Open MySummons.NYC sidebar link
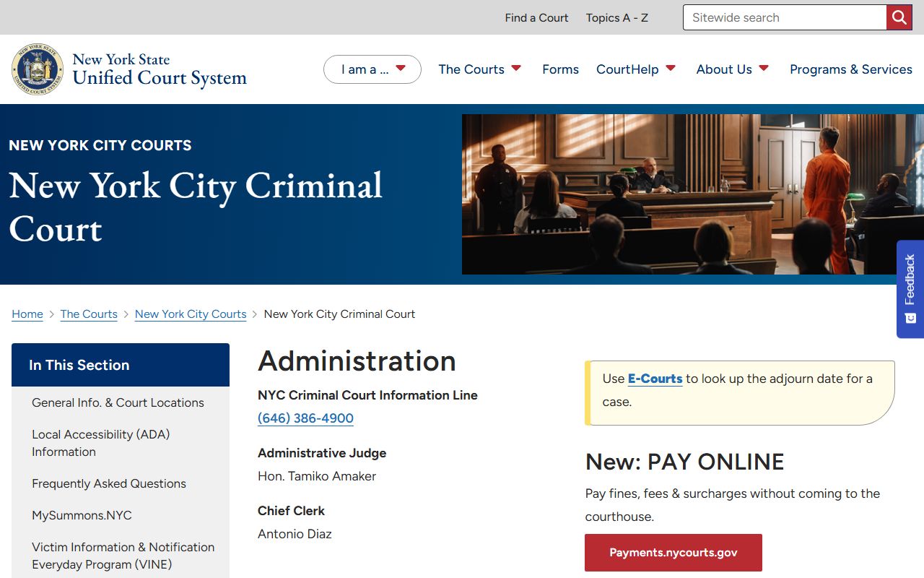Viewport: 924px width, 578px height. 82,515
